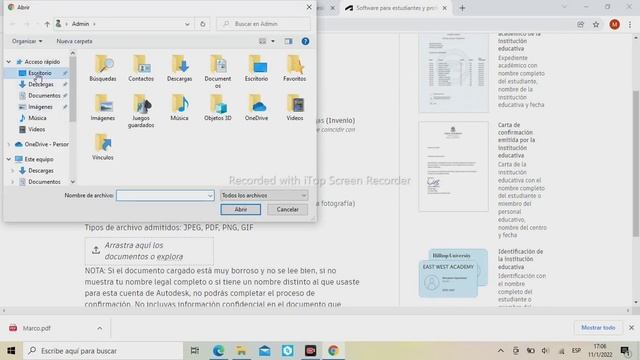Select Videos in the navigation pane
Screen dimensions: 640x360
(x=36, y=129)
